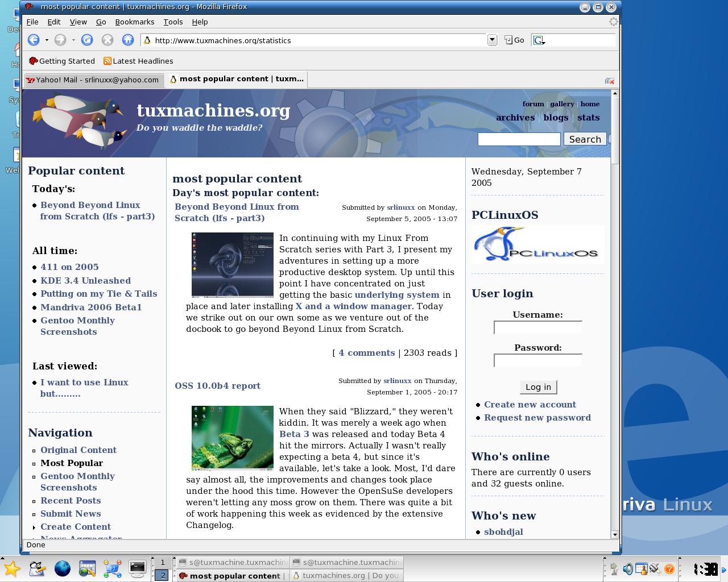The image size is (728, 582).
Task: Open the Beyond Linux from Scratch screenshot thumbnail
Action: click(x=232, y=265)
